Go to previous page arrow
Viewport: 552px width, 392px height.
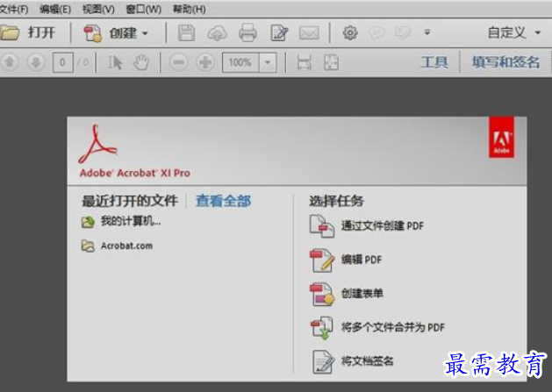[x=10, y=62]
